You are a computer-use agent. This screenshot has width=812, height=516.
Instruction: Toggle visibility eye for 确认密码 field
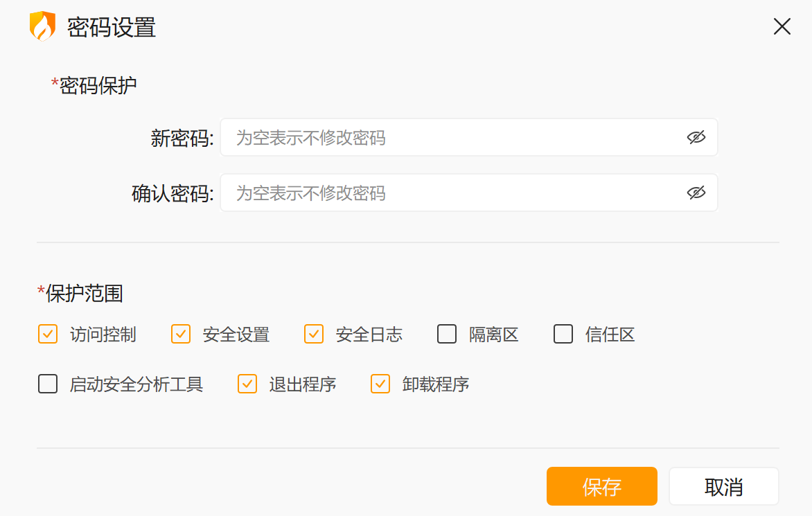pos(696,193)
